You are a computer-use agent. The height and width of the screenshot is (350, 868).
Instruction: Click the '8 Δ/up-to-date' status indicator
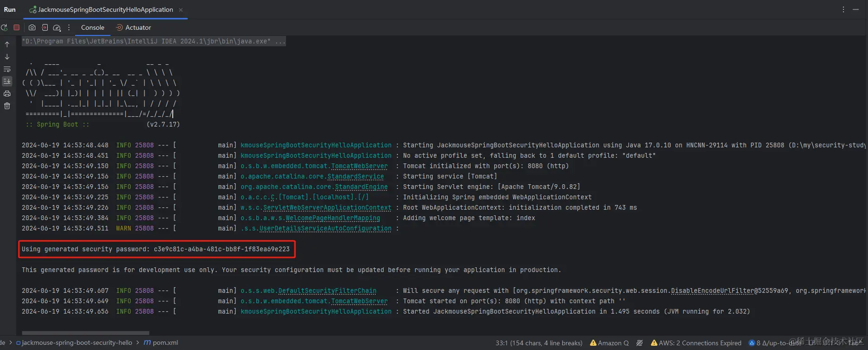[x=775, y=343]
